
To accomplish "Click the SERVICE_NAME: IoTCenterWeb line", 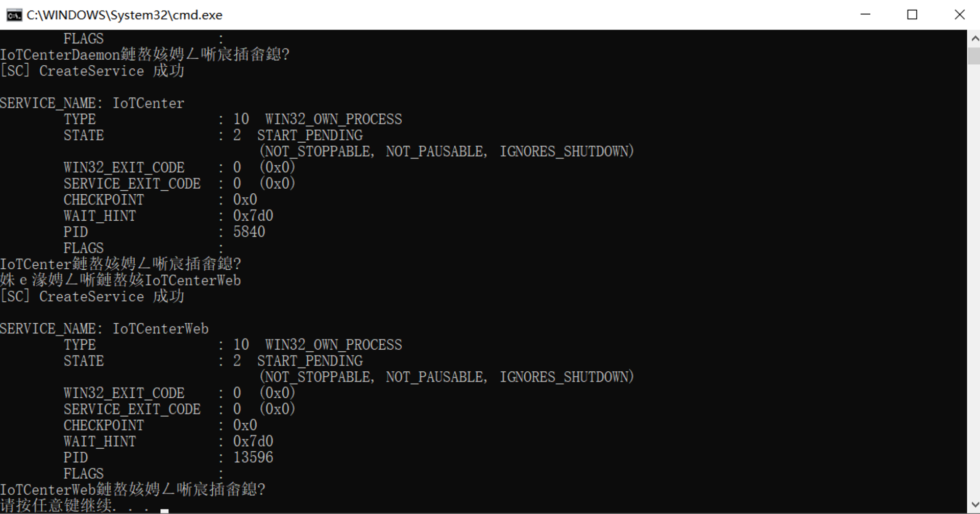I will [x=104, y=329].
